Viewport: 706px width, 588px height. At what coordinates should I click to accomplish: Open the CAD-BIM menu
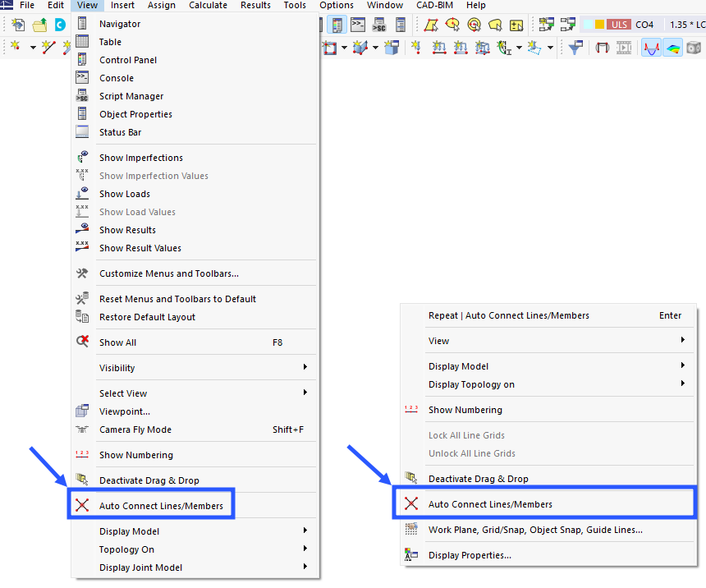coord(434,6)
